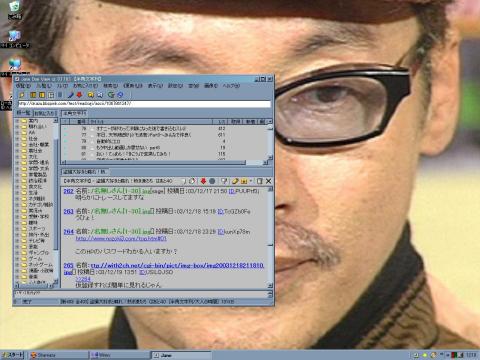Switch to the 板一覧 tab
This screenshot has height=360, width=480.
[23, 113]
